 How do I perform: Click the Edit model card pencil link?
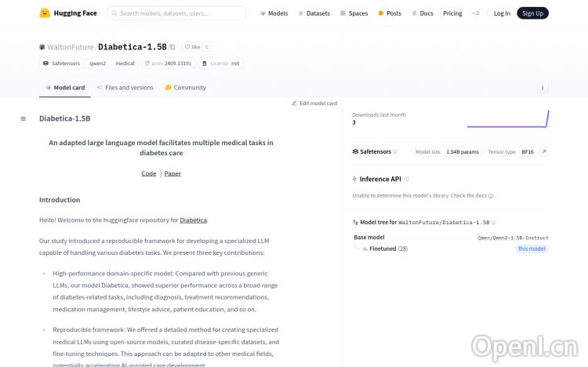(314, 103)
